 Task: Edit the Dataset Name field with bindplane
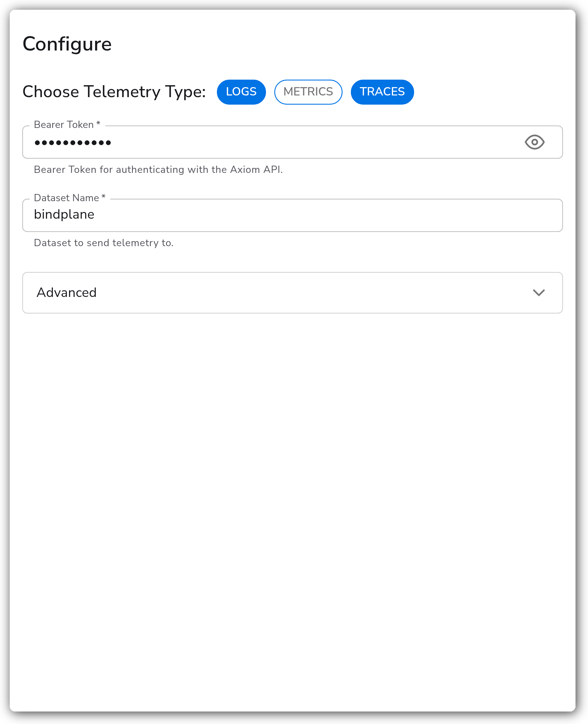pos(293,215)
